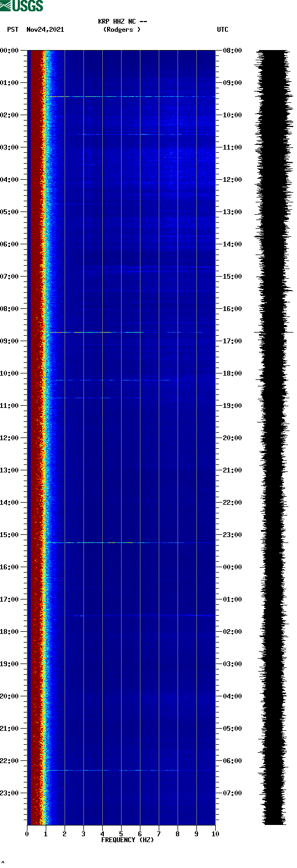Viewport: 297px width, 868px height.
Task: Click the 09:00 PST time label
Action: [x=10, y=341]
